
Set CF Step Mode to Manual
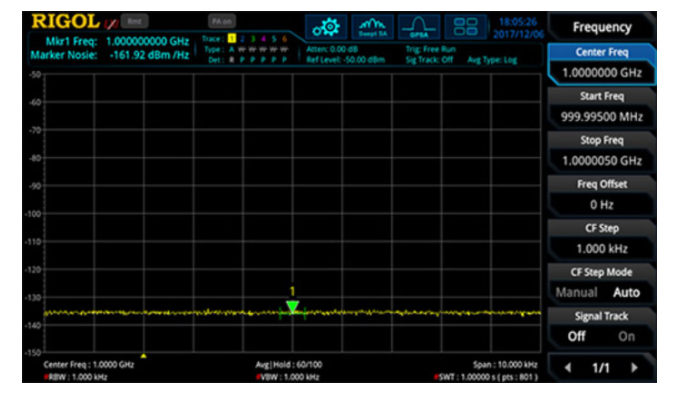pos(576,293)
